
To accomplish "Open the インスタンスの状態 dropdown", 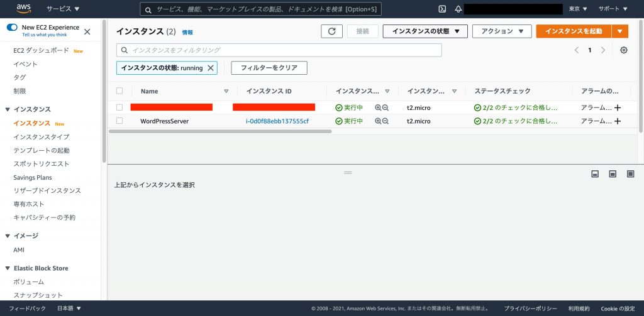I will click(x=425, y=31).
